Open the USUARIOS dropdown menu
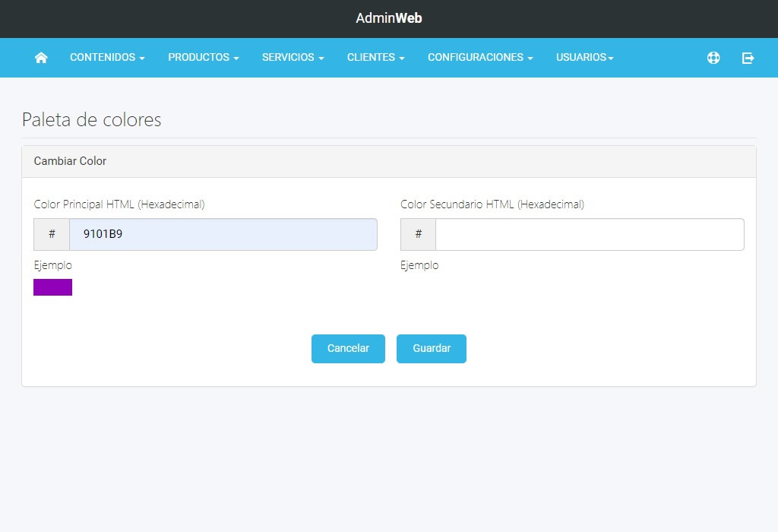Screen dimensions: 778x532 [x=584, y=57]
